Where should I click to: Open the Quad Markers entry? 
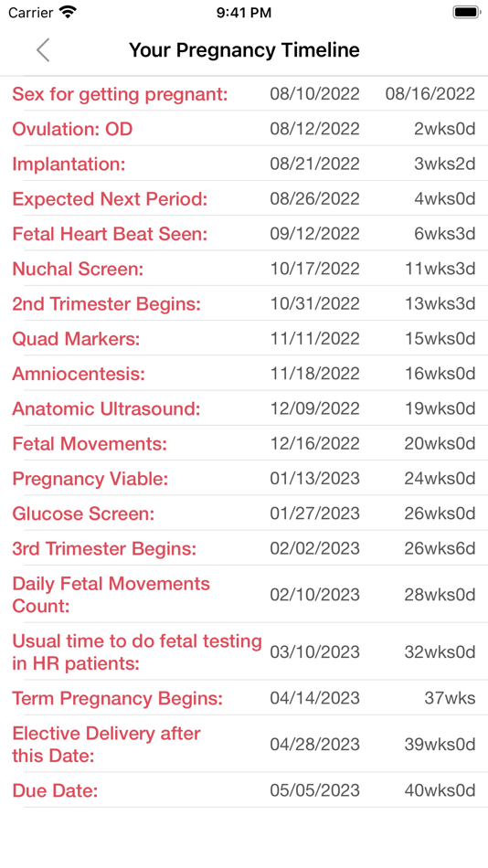[244, 338]
